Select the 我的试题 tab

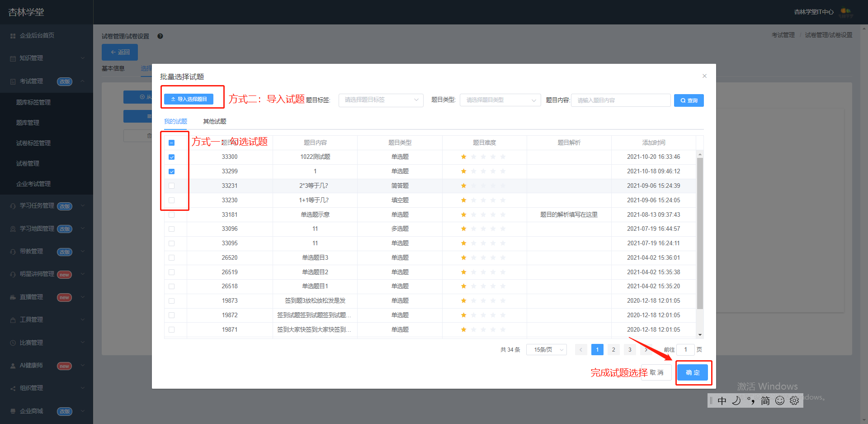point(175,121)
